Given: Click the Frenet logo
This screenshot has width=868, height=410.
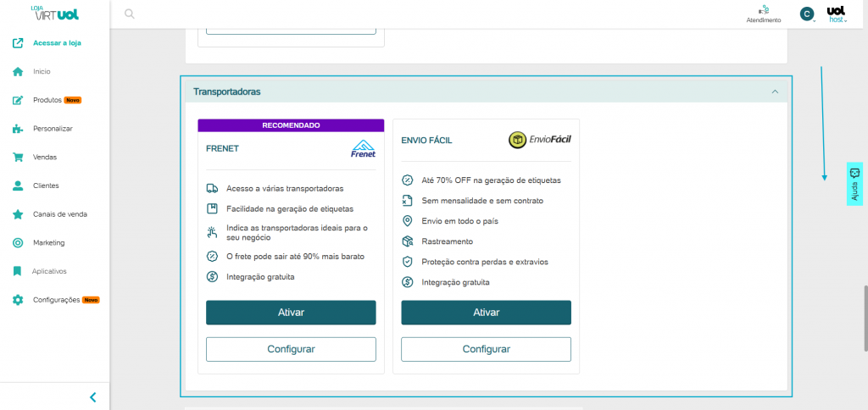Looking at the screenshot, I should pyautogui.click(x=363, y=149).
